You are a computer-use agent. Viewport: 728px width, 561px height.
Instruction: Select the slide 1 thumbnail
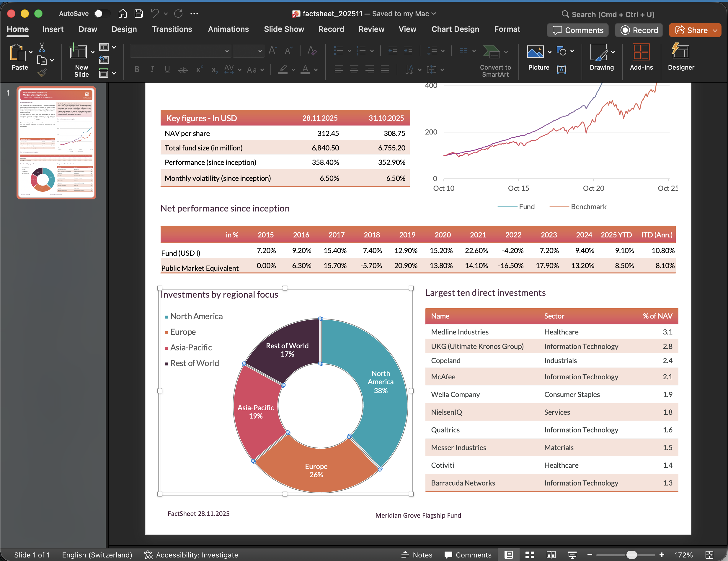56,142
